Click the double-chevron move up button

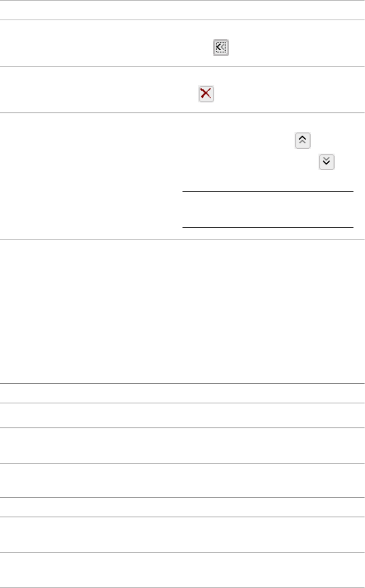pyautogui.click(x=303, y=141)
